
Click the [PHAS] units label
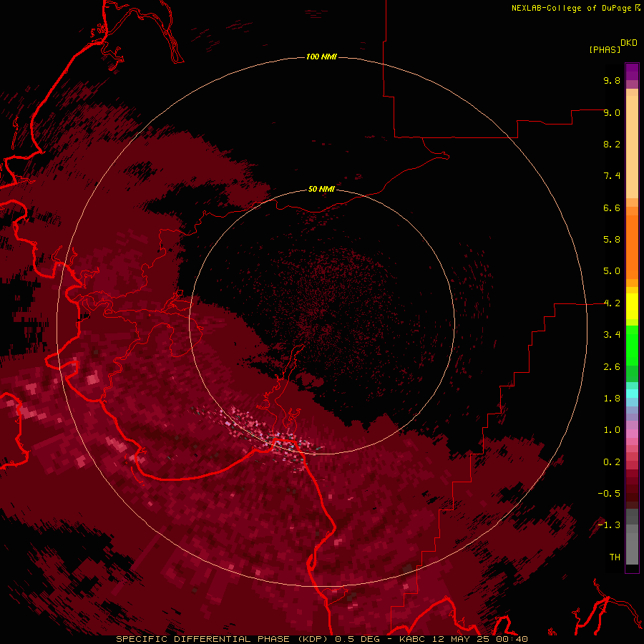(x=605, y=49)
